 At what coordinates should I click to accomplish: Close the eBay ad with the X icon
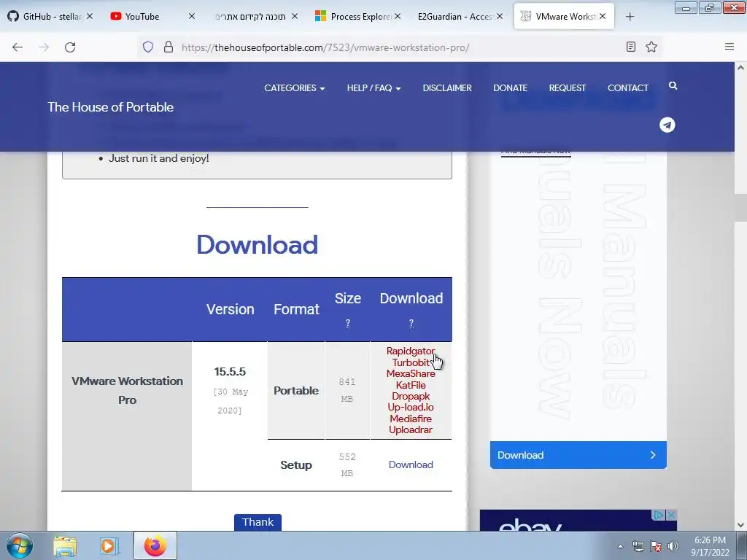671,515
